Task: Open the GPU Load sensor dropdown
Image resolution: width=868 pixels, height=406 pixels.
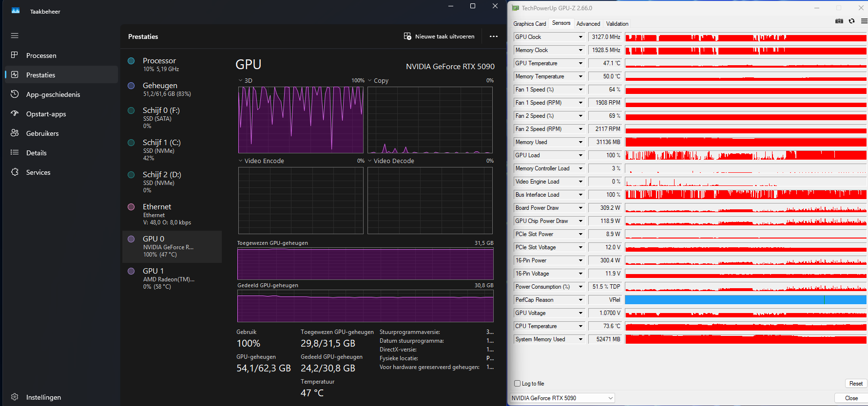Action: pos(580,155)
